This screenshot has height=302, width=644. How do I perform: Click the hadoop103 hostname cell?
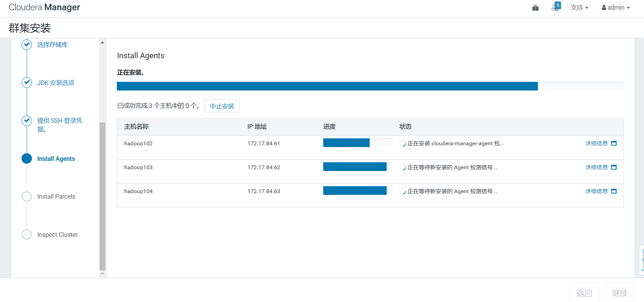click(x=138, y=167)
